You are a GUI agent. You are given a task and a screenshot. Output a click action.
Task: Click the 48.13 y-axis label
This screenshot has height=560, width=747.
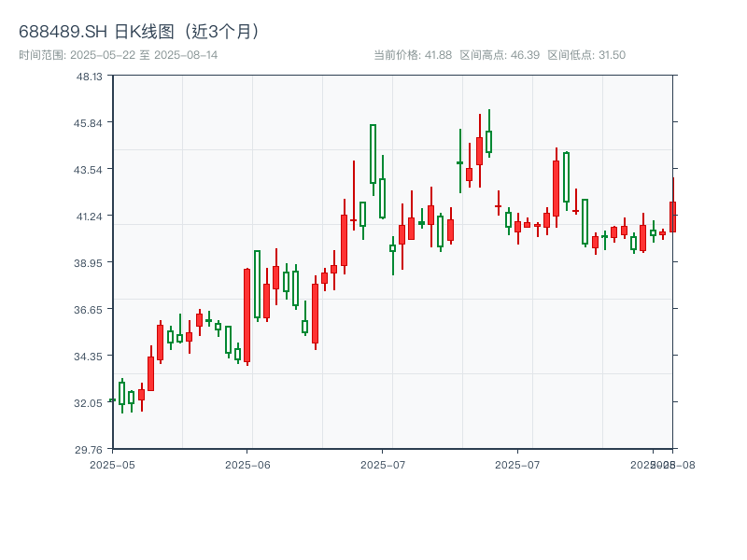click(x=90, y=76)
